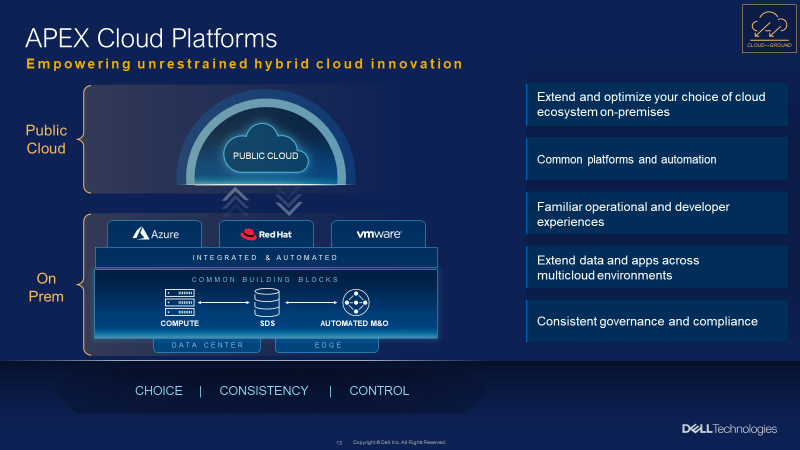The image size is (800, 450).
Task: Click the CONTROL label
Action: click(379, 391)
